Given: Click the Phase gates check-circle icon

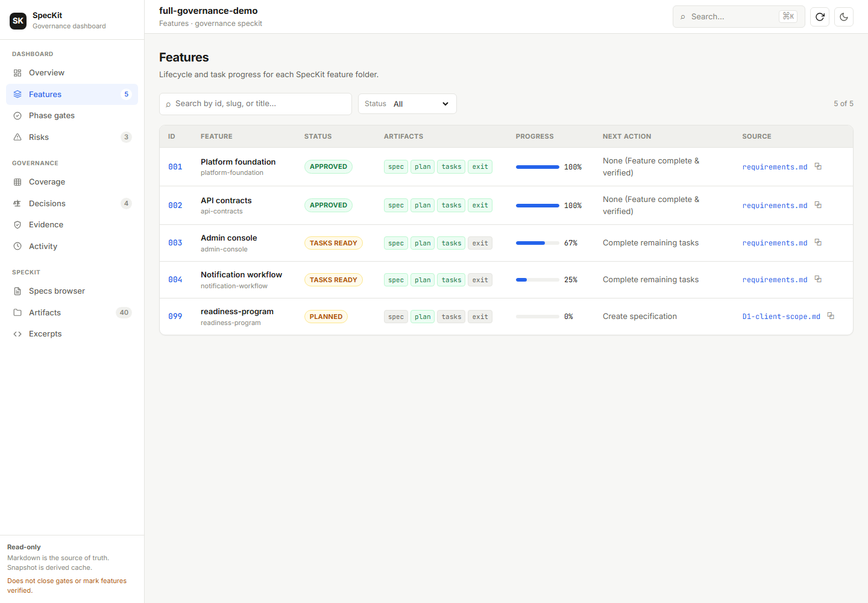Looking at the screenshot, I should 17,116.
